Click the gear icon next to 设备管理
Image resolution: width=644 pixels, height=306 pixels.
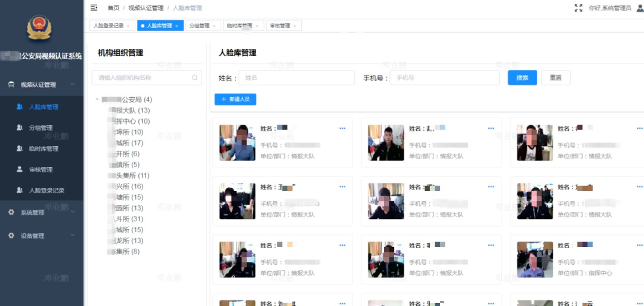[11, 236]
